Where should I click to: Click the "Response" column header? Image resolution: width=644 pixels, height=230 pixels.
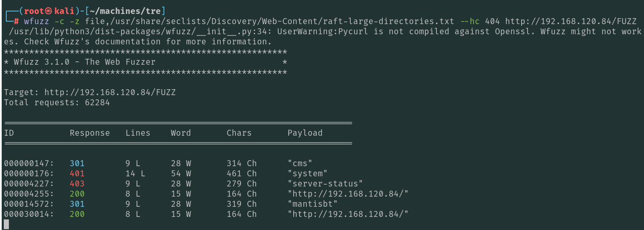tap(89, 133)
